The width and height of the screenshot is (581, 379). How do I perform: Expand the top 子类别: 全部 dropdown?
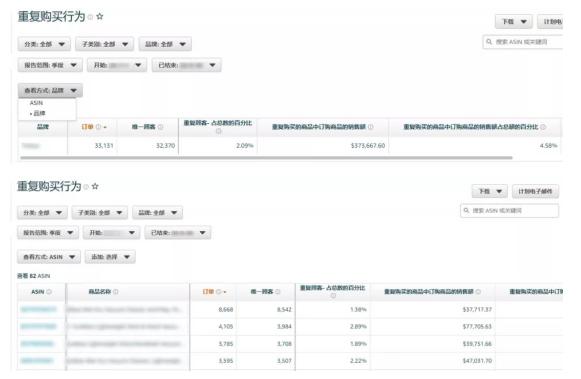[104, 44]
